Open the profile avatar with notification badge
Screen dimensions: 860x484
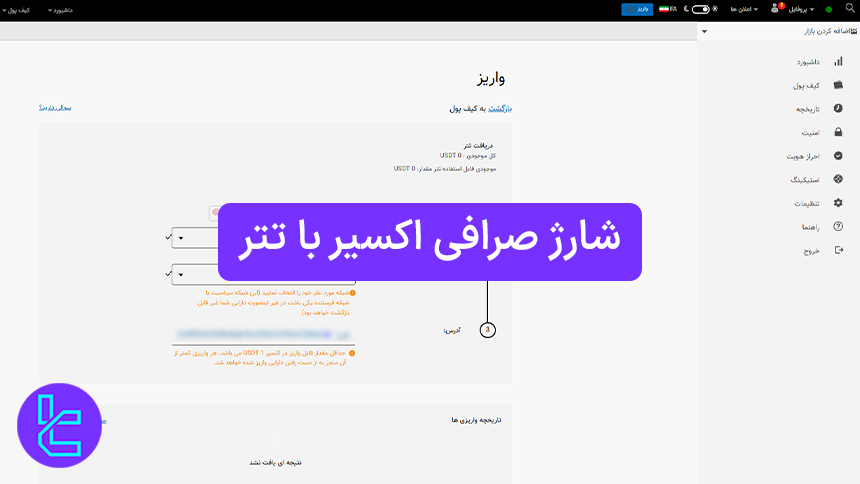pyautogui.click(x=777, y=8)
